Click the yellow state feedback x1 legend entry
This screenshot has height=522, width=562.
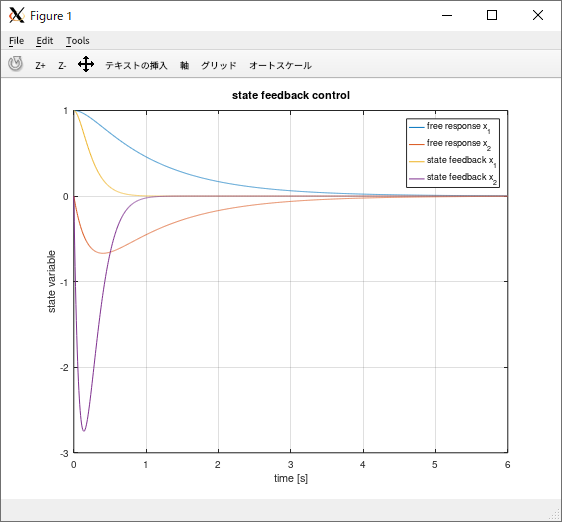click(x=453, y=161)
